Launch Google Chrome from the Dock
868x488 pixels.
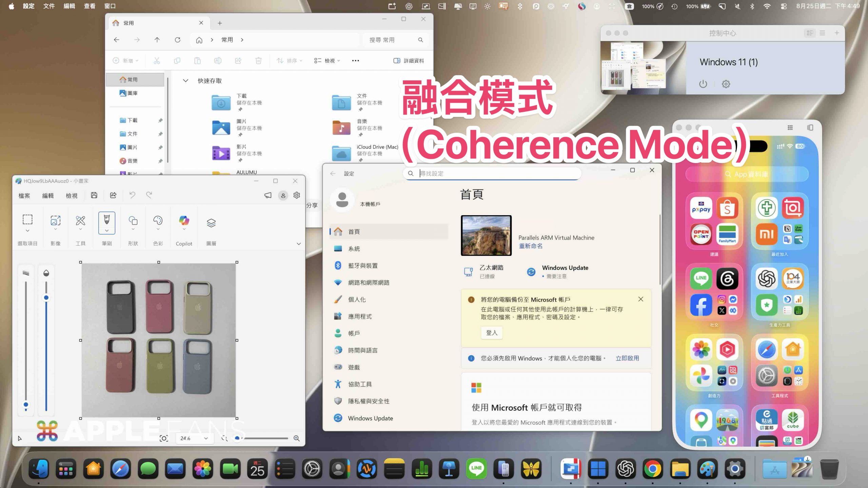coord(653,469)
